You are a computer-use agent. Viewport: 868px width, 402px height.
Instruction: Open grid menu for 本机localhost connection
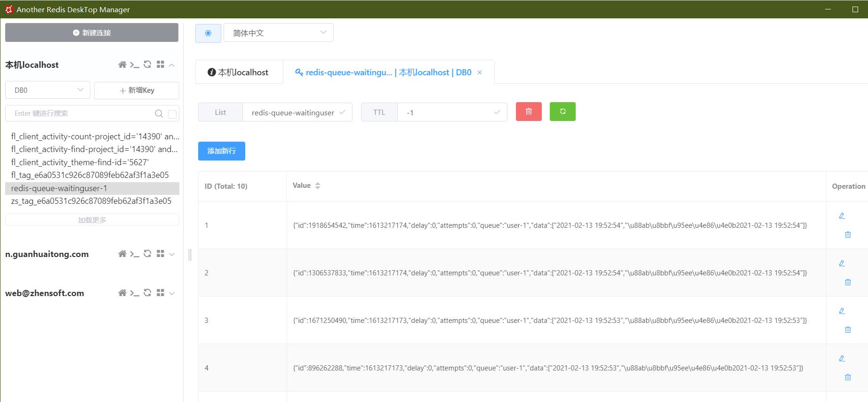coord(161,64)
